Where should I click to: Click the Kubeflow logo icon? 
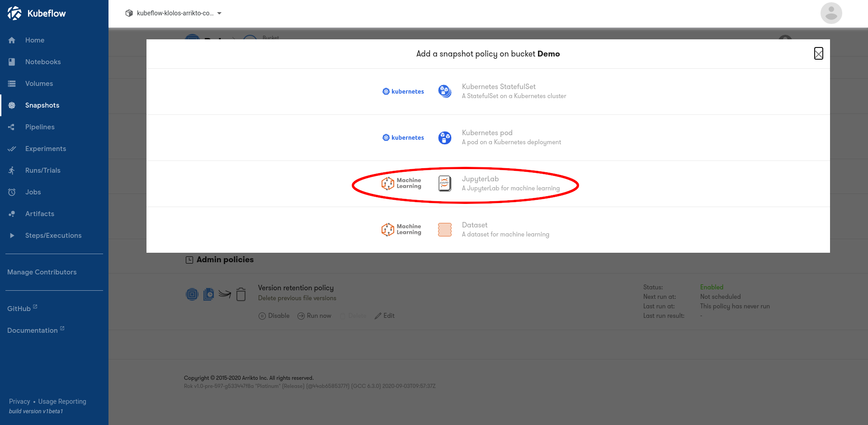pyautogui.click(x=14, y=13)
